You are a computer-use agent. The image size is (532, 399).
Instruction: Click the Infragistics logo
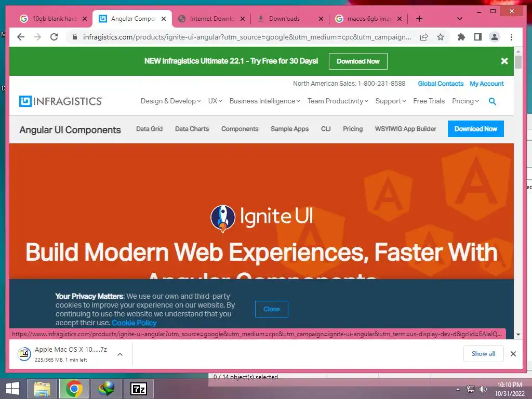[60, 101]
